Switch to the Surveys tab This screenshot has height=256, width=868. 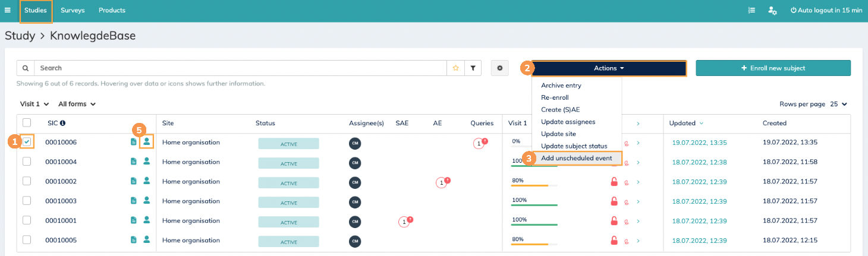pyautogui.click(x=73, y=11)
